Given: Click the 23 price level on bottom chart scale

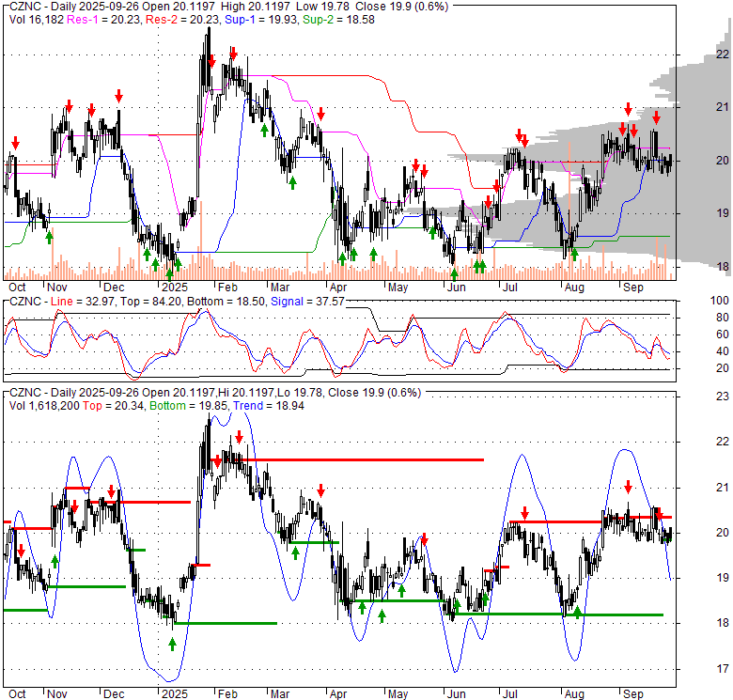Looking at the screenshot, I should pos(723,397).
